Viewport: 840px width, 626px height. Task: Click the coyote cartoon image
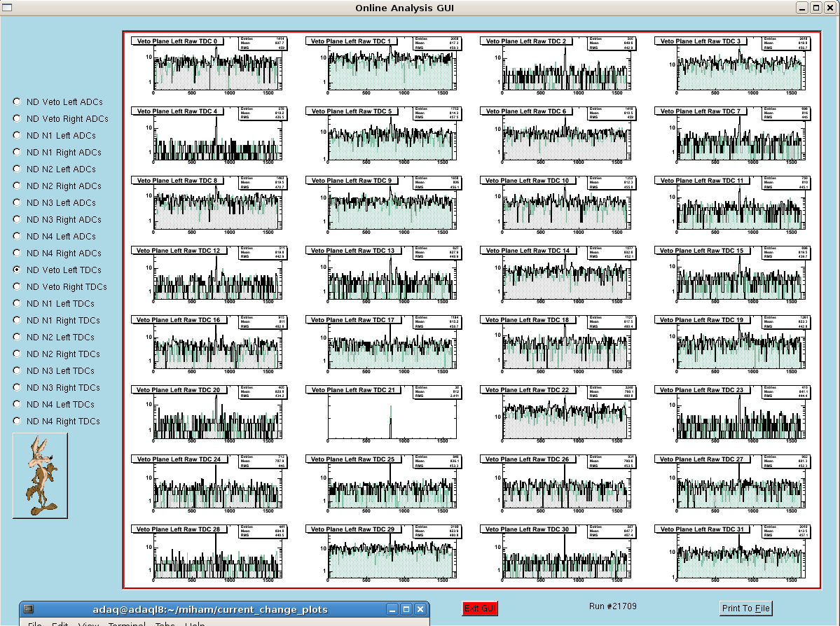(40, 475)
